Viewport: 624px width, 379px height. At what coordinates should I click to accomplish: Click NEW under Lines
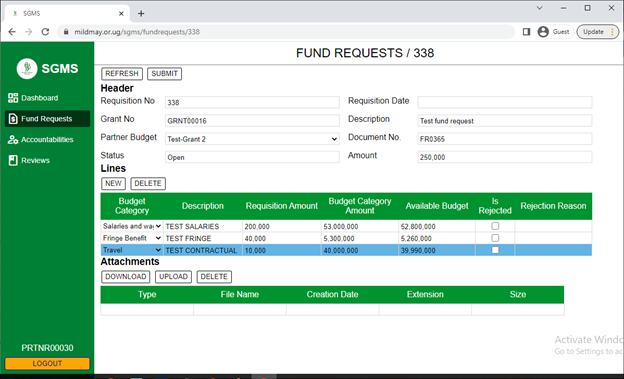pos(113,184)
